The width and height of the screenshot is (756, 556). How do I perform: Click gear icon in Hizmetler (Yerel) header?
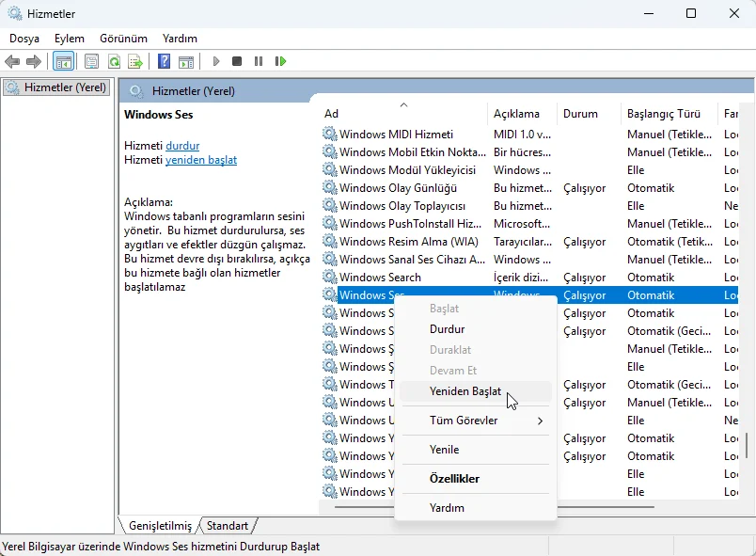[136, 91]
